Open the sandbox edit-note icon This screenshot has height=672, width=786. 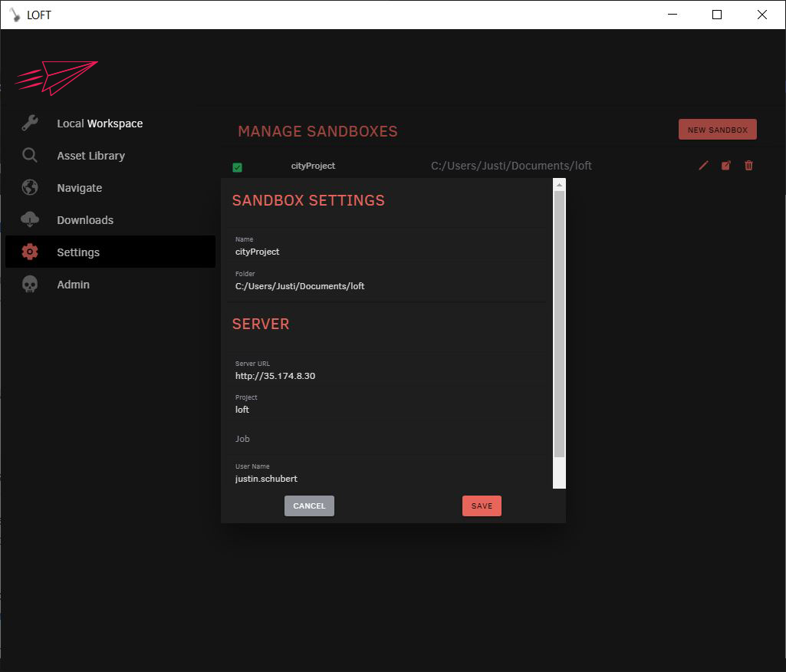725,166
